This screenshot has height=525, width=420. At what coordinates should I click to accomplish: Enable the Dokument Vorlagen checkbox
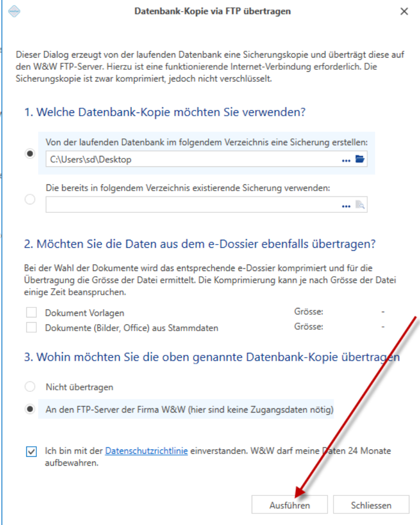(x=32, y=312)
